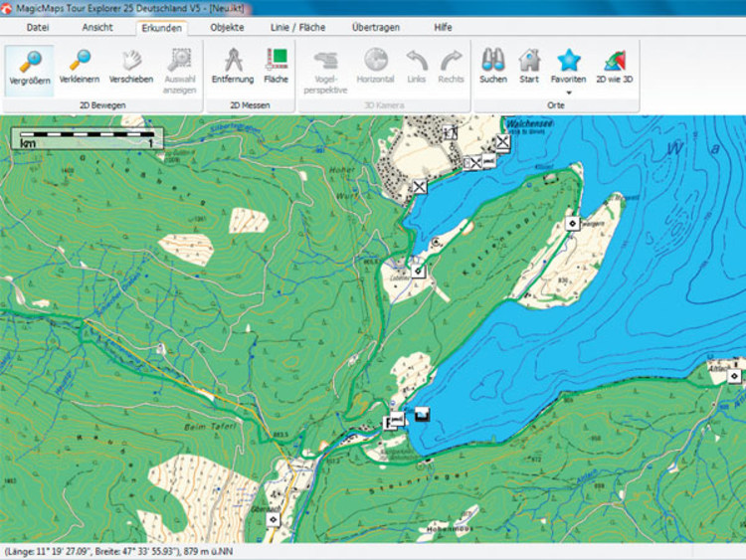The width and height of the screenshot is (746, 560).
Task: Click the map scale bar in kilometers
Action: click(x=87, y=137)
